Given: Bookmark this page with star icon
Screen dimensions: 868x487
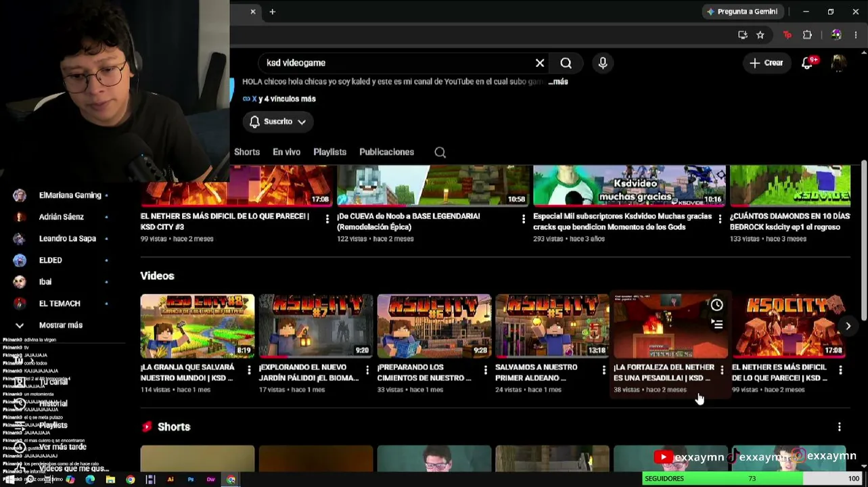Looking at the screenshot, I should pos(760,35).
